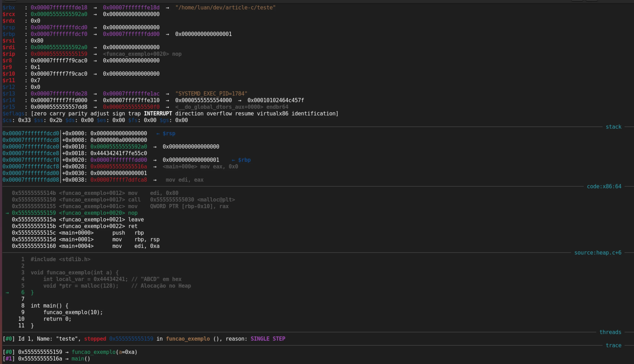Click the $rsp stack pointer annotation

click(169, 133)
